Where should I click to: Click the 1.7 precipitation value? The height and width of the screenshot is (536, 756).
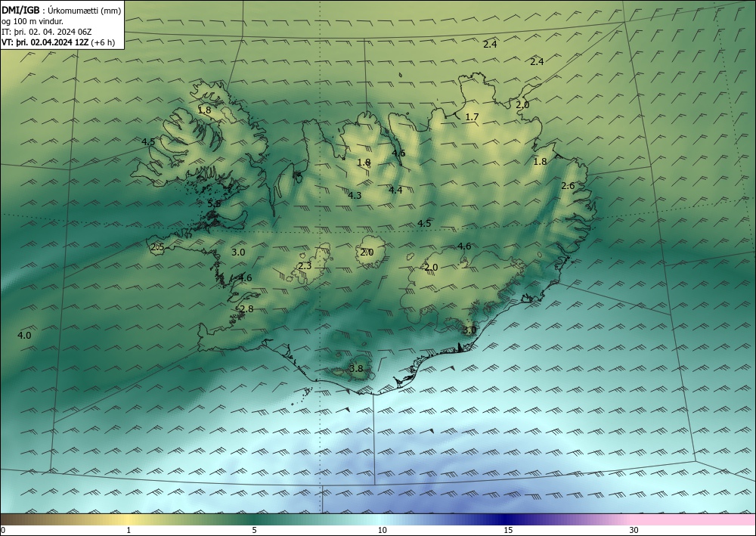click(x=472, y=116)
